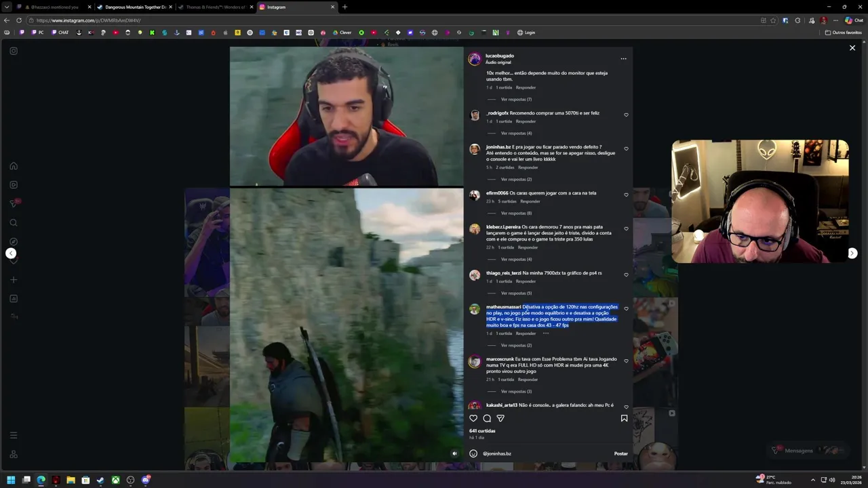Open the 'Outros favoritos' folder
The height and width of the screenshot is (488, 868).
tap(844, 33)
